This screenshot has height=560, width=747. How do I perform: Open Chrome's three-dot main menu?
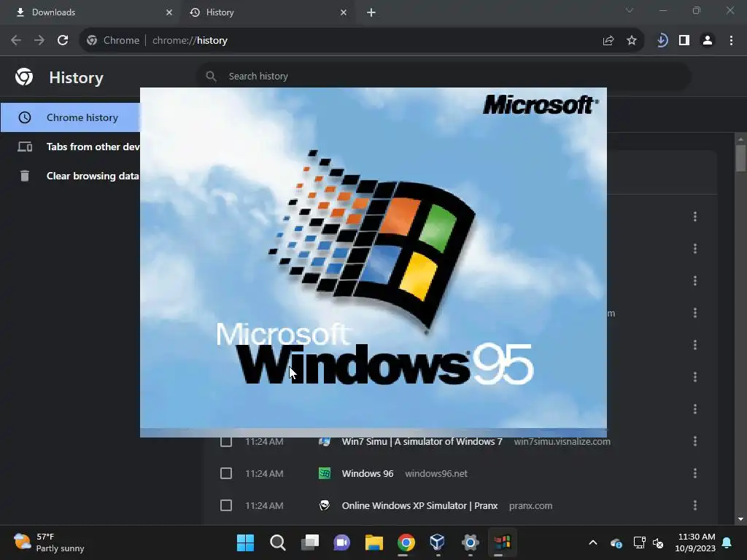(731, 41)
